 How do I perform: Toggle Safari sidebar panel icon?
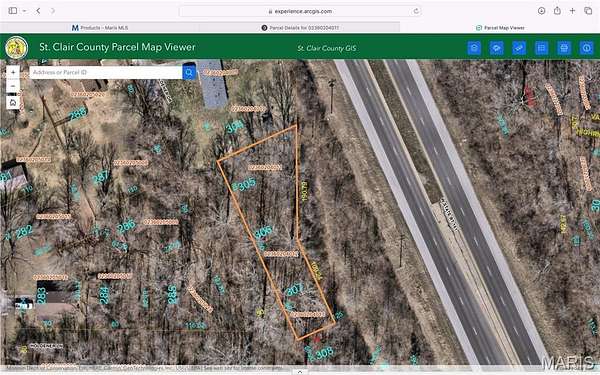13,11
